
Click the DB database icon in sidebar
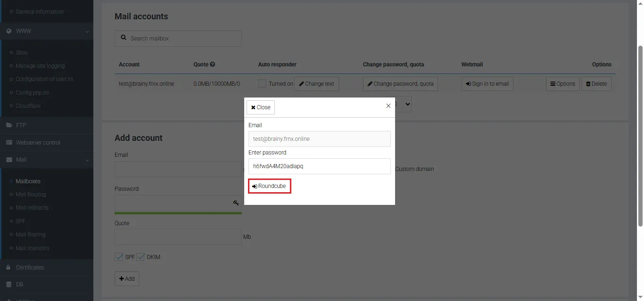8,285
